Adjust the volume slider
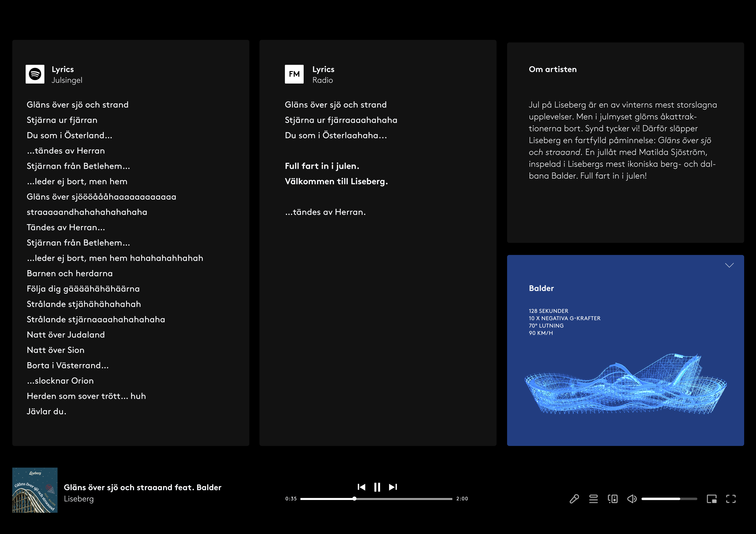 (x=669, y=499)
